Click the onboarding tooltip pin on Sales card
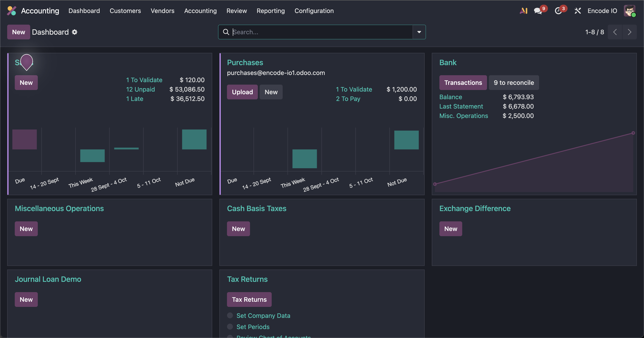 pyautogui.click(x=27, y=62)
